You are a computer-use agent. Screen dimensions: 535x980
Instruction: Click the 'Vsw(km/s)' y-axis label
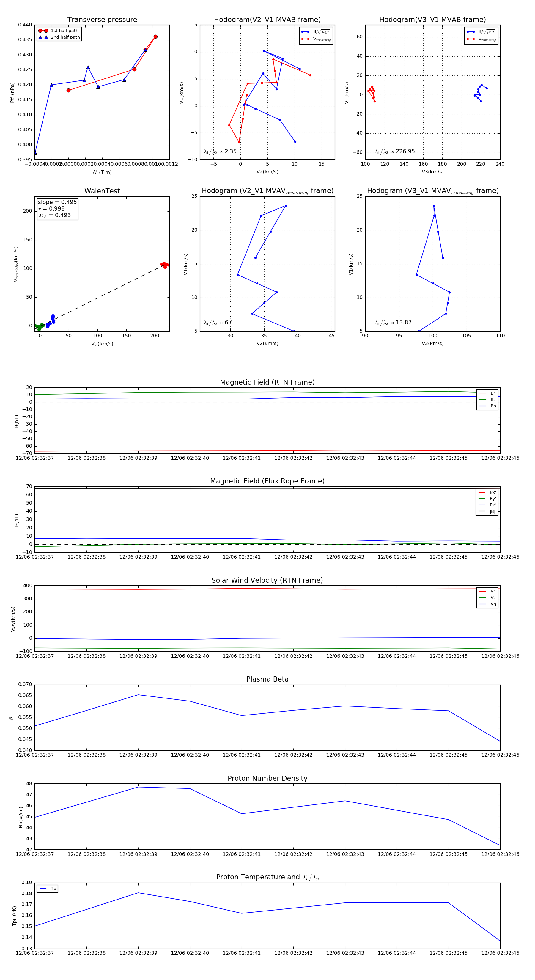(x=12, y=619)
